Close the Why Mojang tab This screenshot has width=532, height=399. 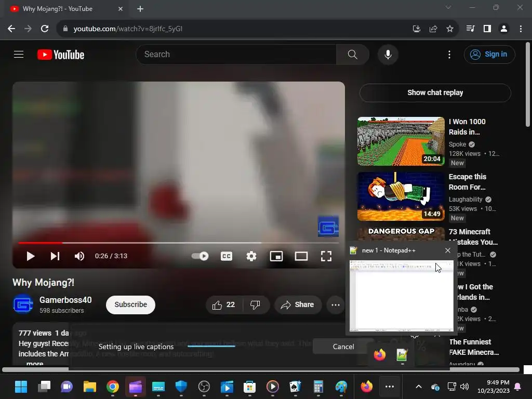point(121,9)
